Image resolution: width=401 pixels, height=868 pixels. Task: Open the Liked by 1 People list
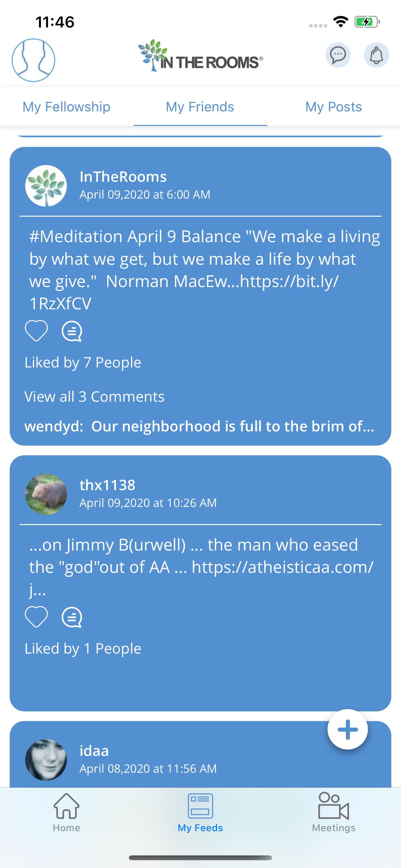(83, 648)
